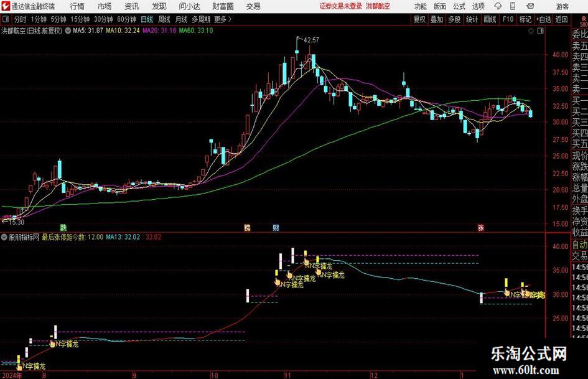Viewport: 588px width, 379px height.
Task: Switch to 60分钟 period
Action: (x=126, y=19)
